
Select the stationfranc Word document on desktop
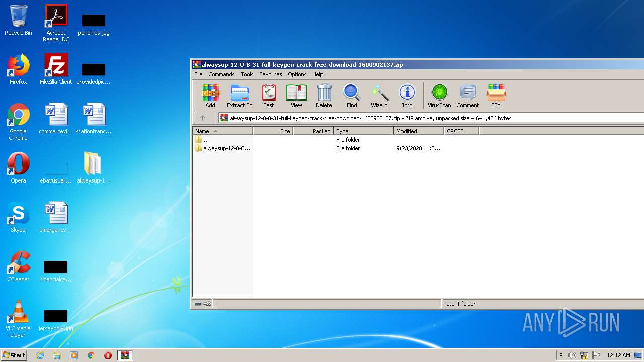tap(94, 119)
